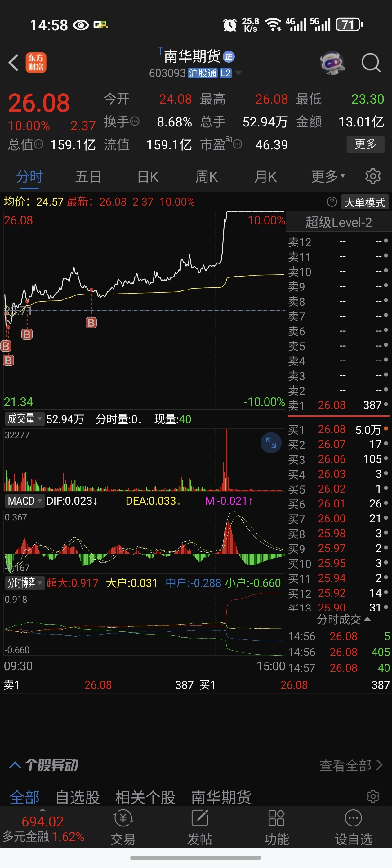Tap the 14:57 26.08 trade row
This screenshot has height=868, width=392.
point(339,667)
